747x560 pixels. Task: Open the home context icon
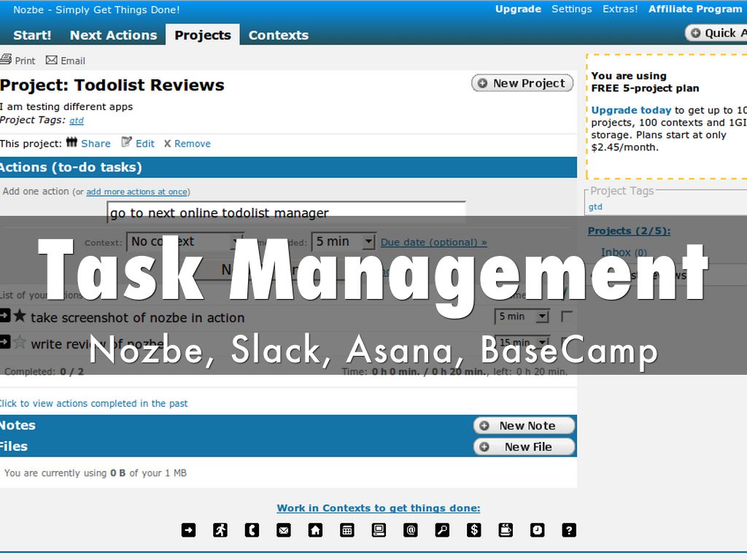315,531
